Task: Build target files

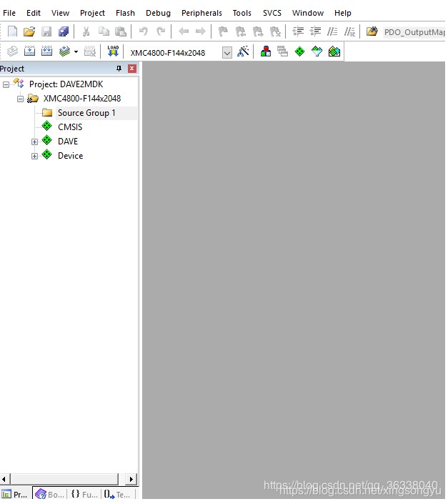Action: click(x=29, y=51)
